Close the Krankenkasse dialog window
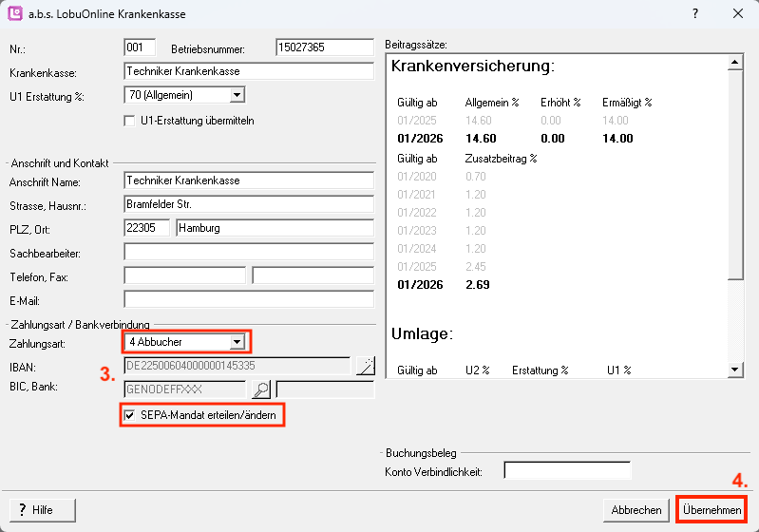 [x=737, y=14]
